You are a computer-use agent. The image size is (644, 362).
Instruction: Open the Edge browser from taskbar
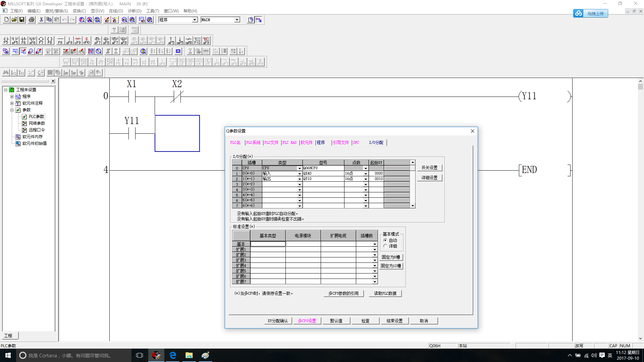173,355
